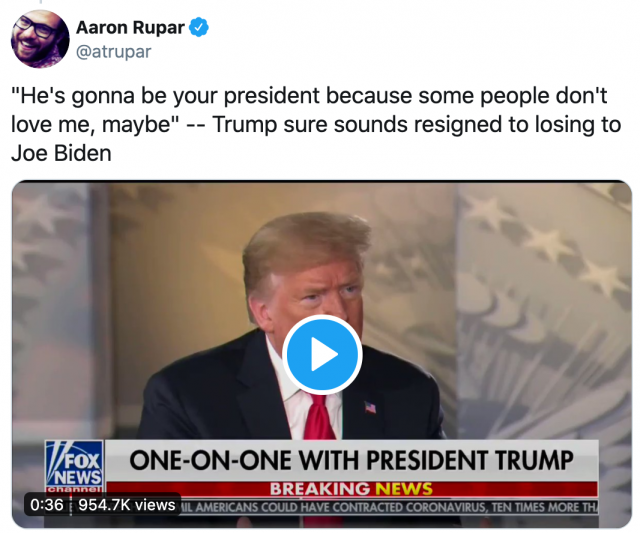Image resolution: width=640 pixels, height=533 pixels.
Task: Open the @atrupar handle link
Action: coord(113,52)
